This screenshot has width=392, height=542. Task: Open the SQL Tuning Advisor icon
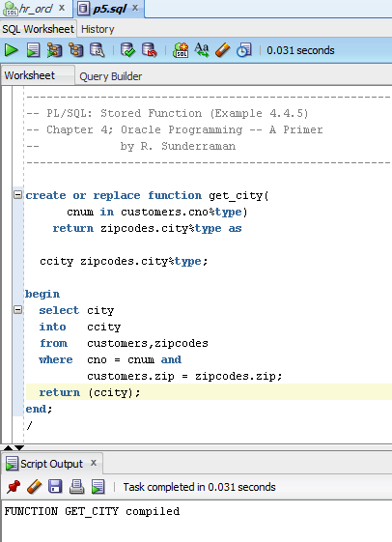point(98,50)
